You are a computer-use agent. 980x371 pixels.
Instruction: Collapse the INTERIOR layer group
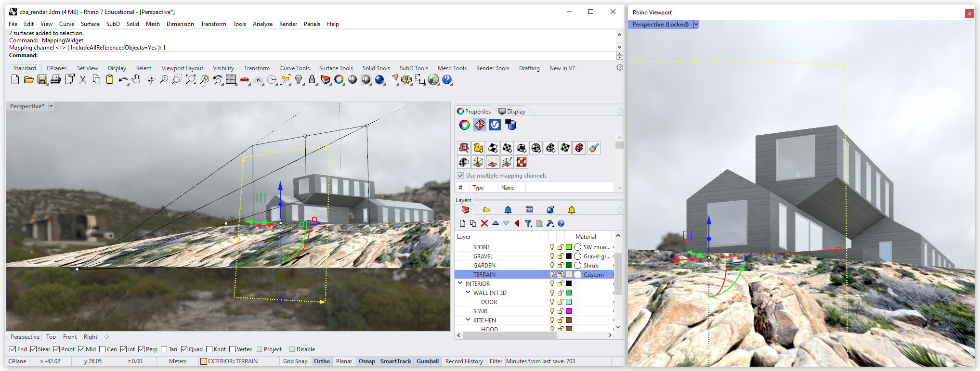[460, 283]
